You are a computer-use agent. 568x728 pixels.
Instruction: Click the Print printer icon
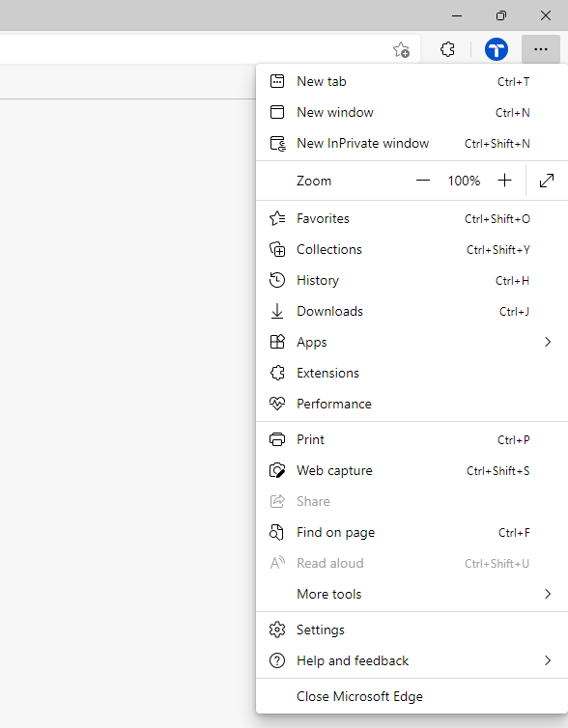[x=277, y=439]
